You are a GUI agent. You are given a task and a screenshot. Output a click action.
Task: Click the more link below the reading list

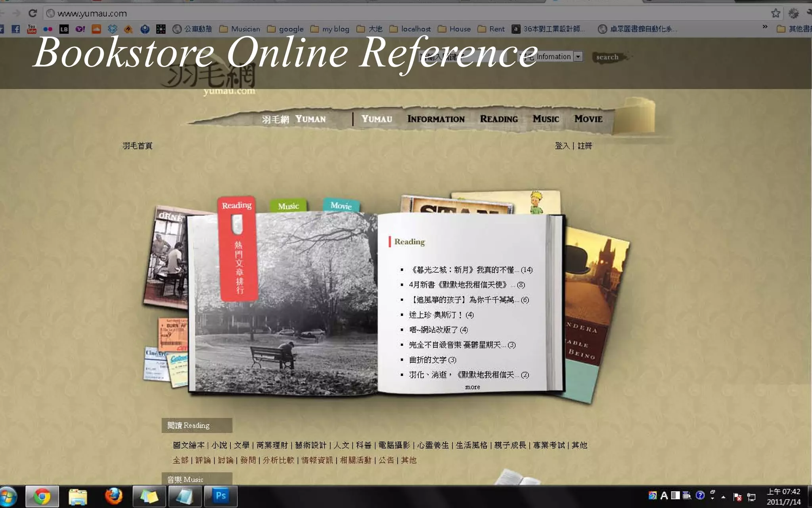click(472, 387)
